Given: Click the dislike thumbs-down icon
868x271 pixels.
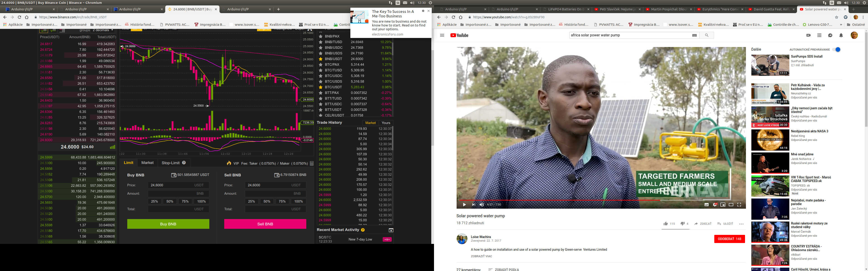Looking at the screenshot, I should (682, 224).
